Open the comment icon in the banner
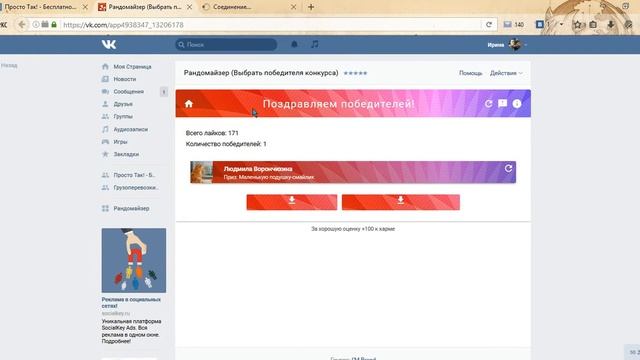Screen dimensions: 640x360 (x=502, y=104)
